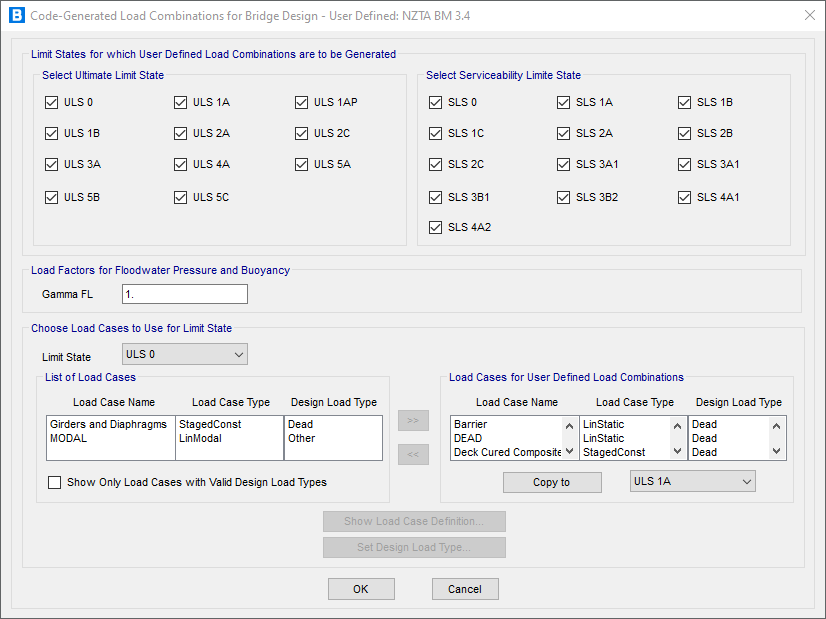Select Deck Cured Composite in user list
826x619 pixels.
[505, 452]
